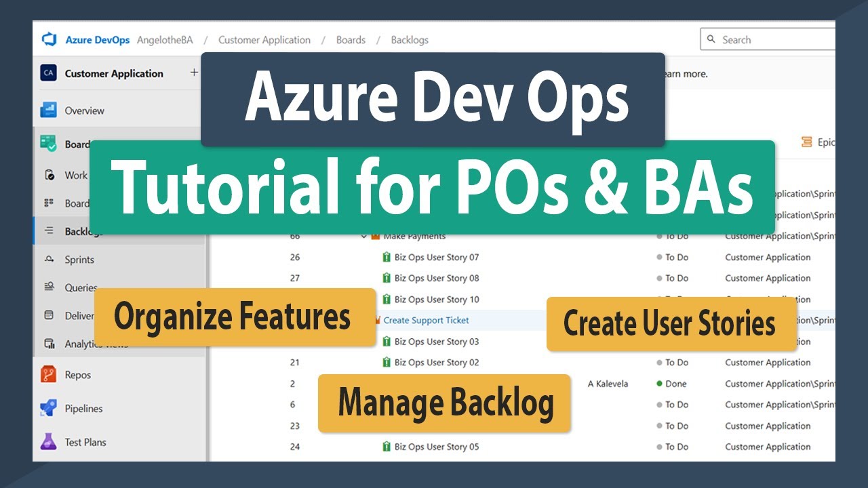Open the Overview menu item
Viewport: 868px width, 488px height.
[x=85, y=110]
